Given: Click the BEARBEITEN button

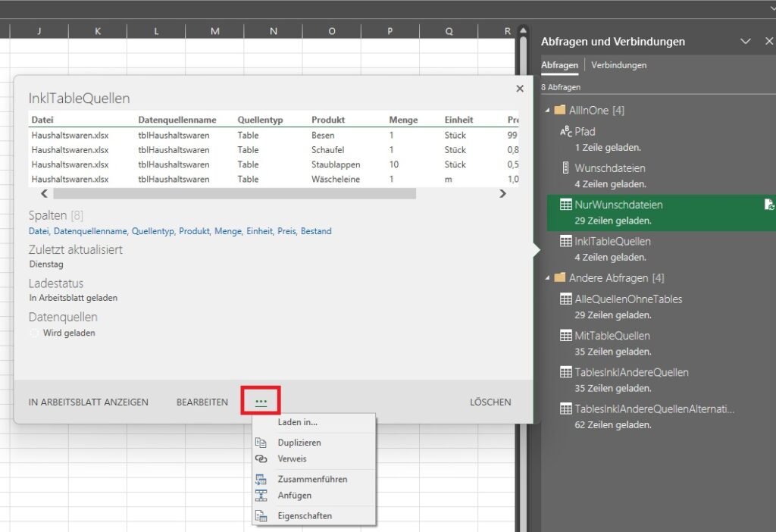Looking at the screenshot, I should [x=202, y=402].
